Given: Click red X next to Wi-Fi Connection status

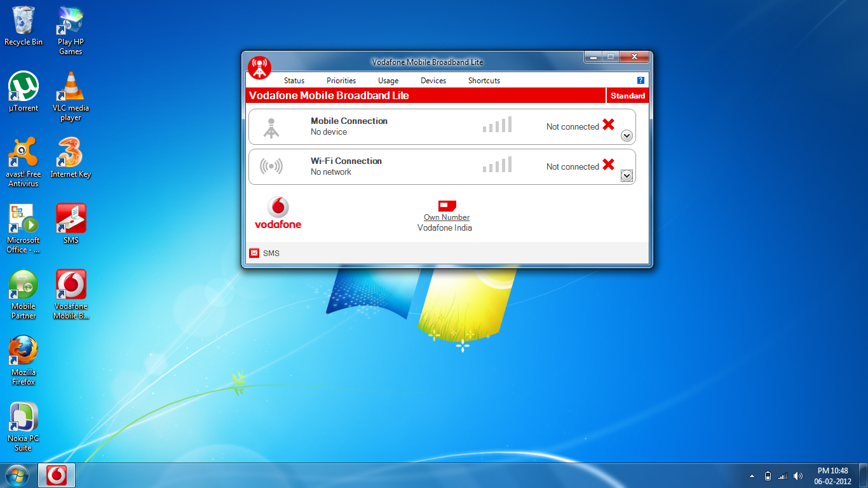Looking at the screenshot, I should pos(608,165).
